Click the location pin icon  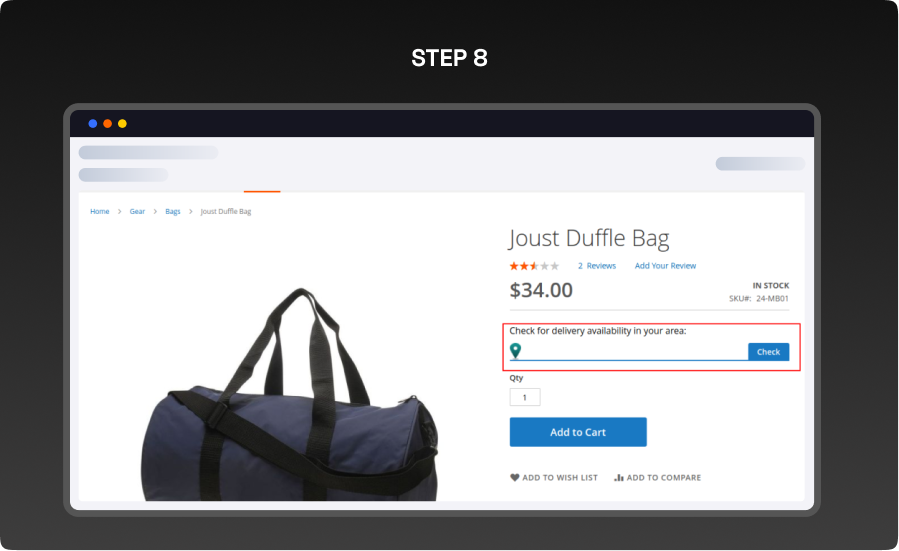tap(516, 351)
